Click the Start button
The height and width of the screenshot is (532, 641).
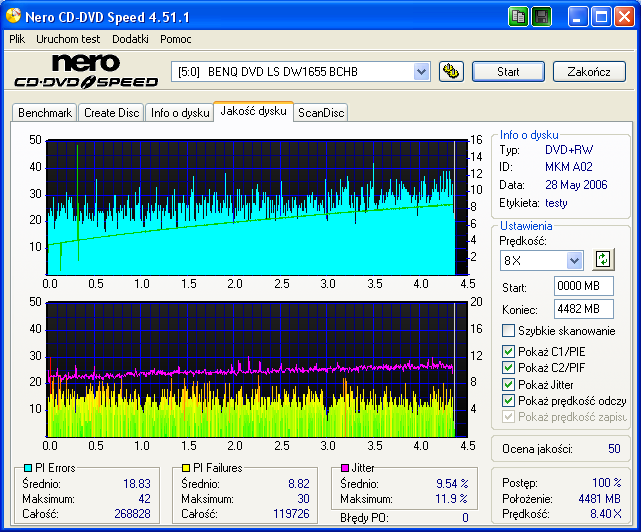point(508,72)
